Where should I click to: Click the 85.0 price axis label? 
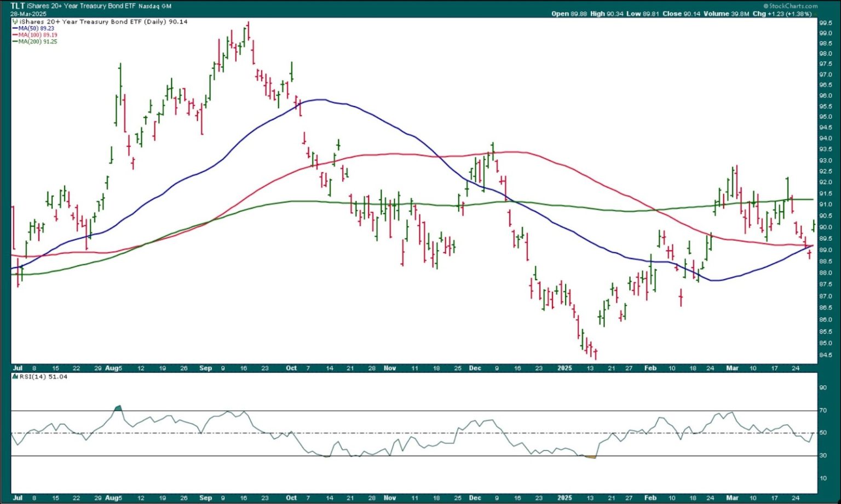(x=826, y=344)
